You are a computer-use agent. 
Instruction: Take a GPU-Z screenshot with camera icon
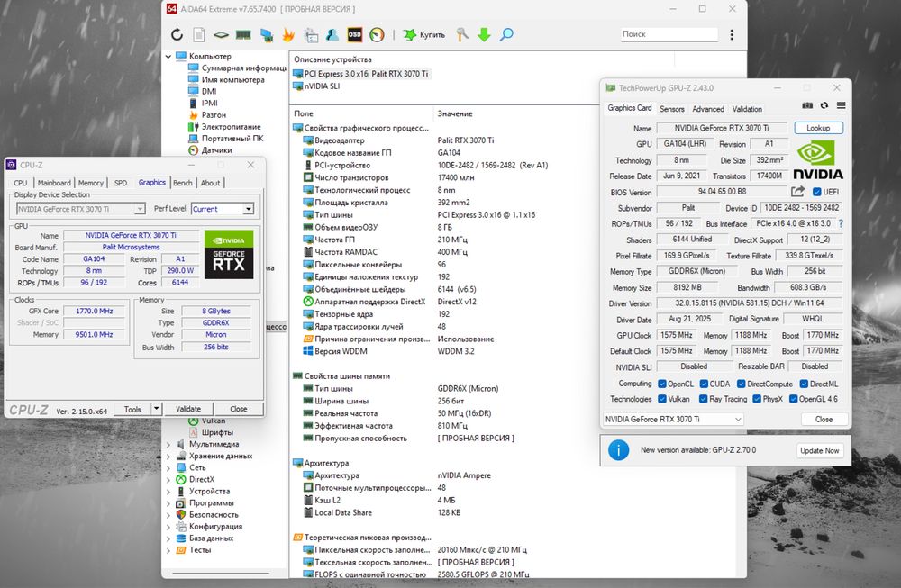click(x=807, y=105)
